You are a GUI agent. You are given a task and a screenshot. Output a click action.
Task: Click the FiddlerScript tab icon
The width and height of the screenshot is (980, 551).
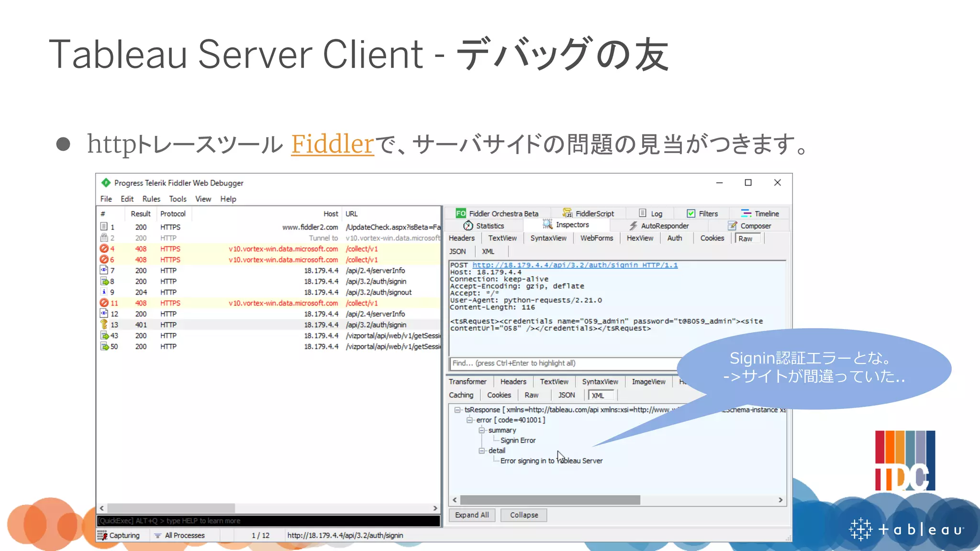tap(568, 213)
